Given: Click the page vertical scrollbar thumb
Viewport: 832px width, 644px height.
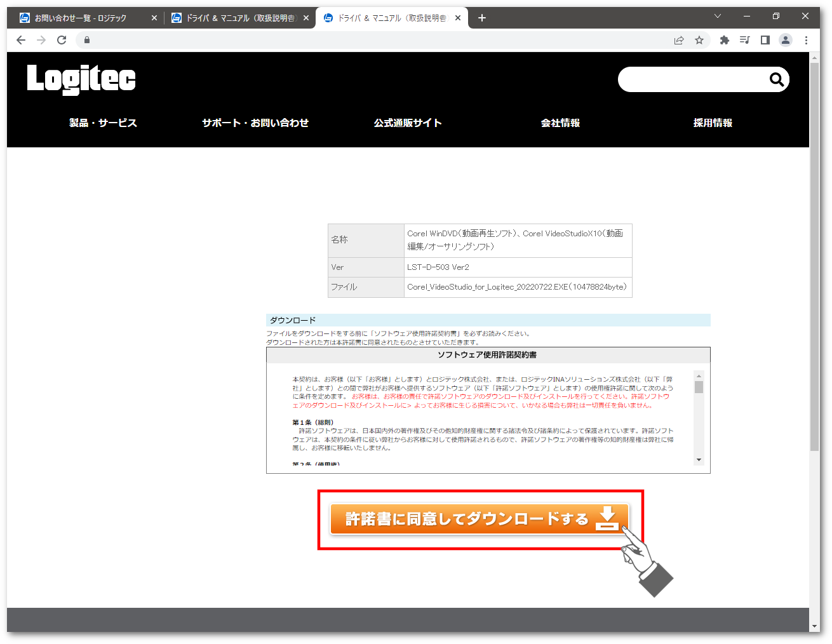Looking at the screenshot, I should pyautogui.click(x=815, y=257).
